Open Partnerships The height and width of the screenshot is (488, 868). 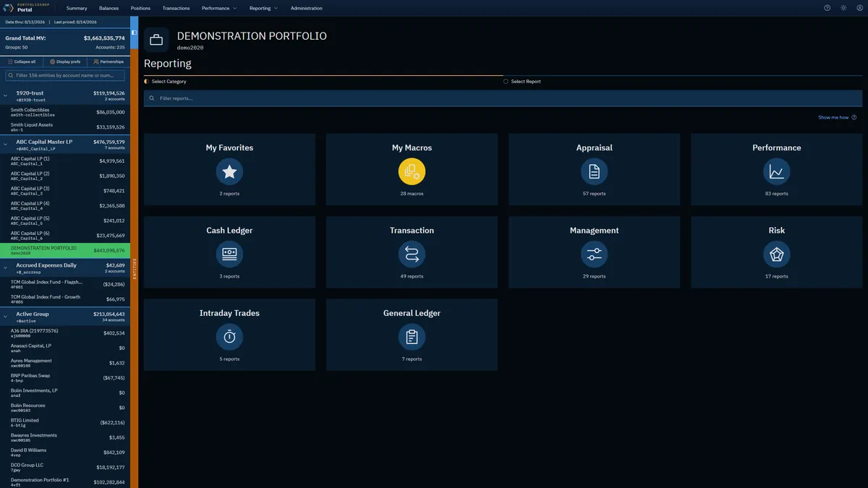coord(109,62)
